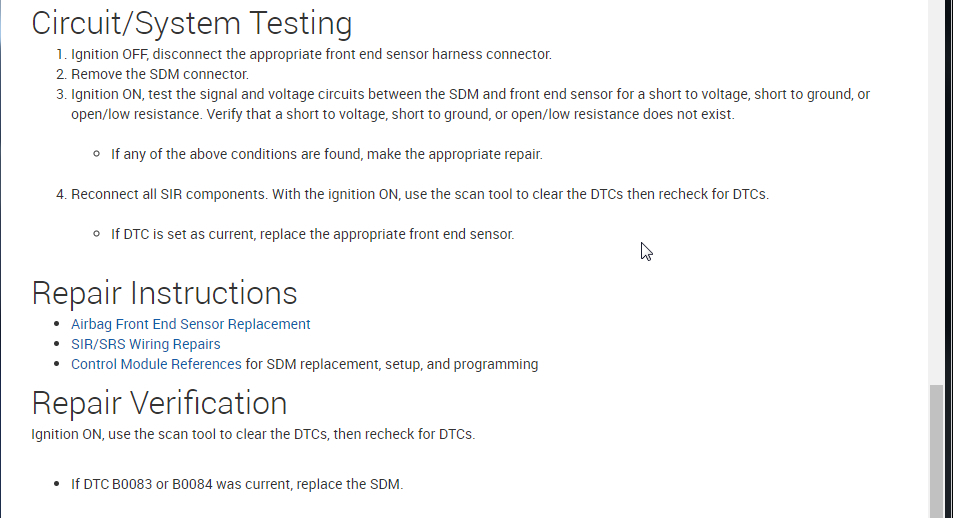Open the SIR/SRS Wiring Repairs link
This screenshot has width=953, height=518.
[x=145, y=344]
